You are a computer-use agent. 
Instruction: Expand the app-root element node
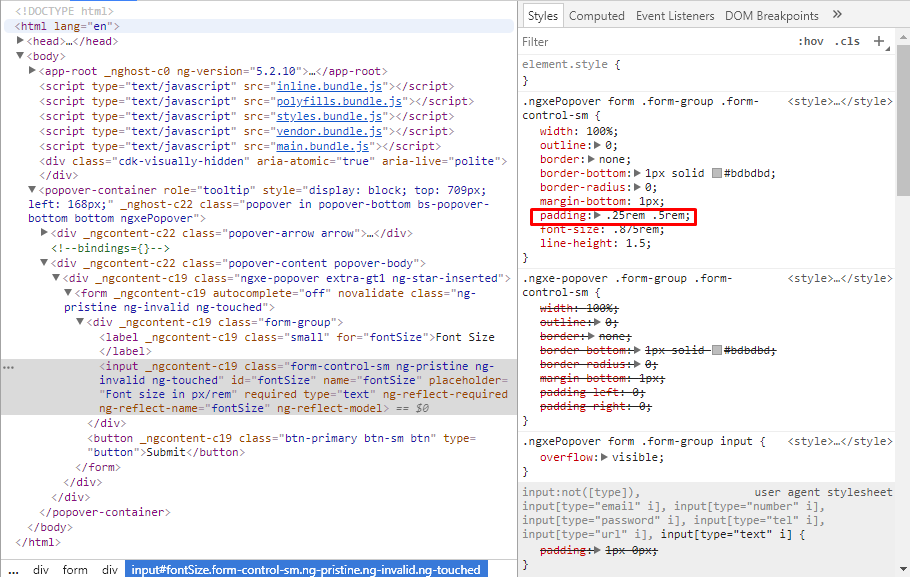32,71
